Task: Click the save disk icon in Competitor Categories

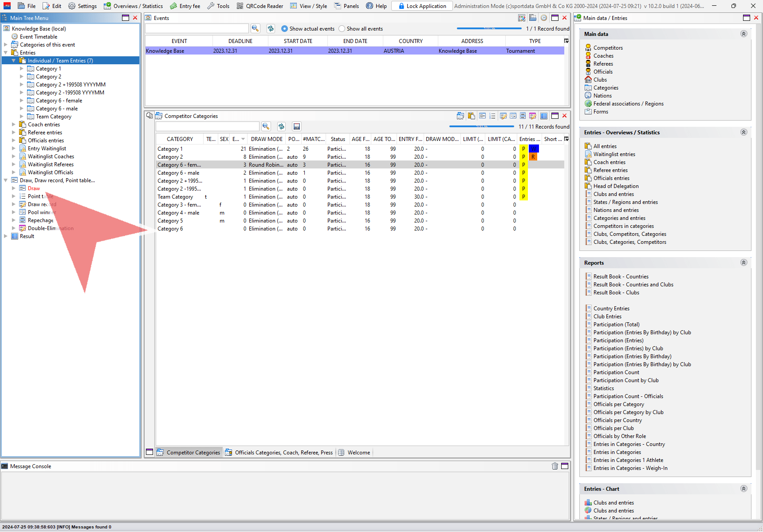Action: click(x=297, y=126)
